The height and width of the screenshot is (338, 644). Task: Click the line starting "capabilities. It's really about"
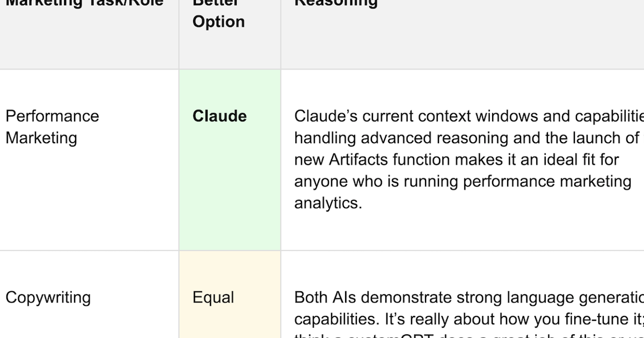click(x=469, y=319)
